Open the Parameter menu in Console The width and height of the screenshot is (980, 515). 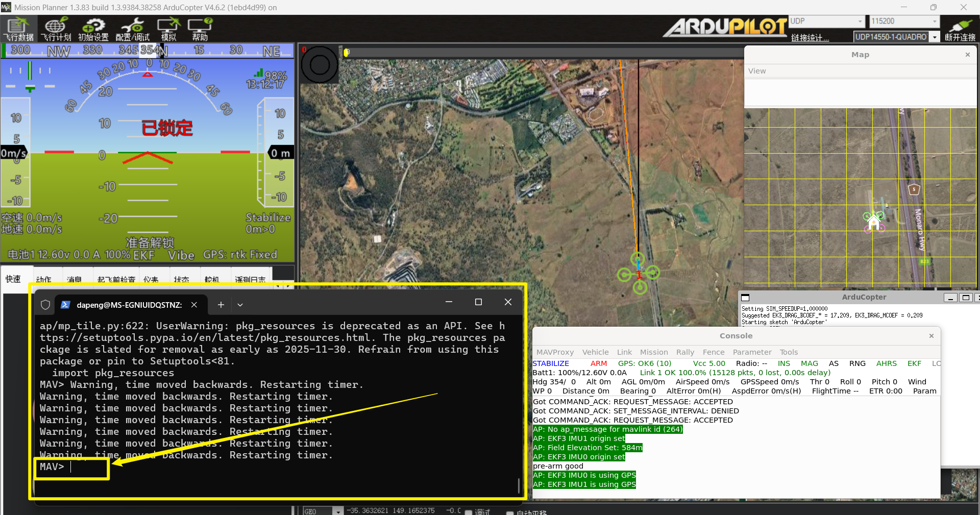coord(752,352)
